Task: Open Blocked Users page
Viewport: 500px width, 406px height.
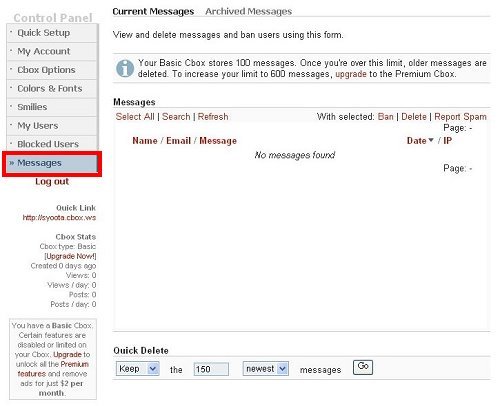Action: (x=52, y=144)
